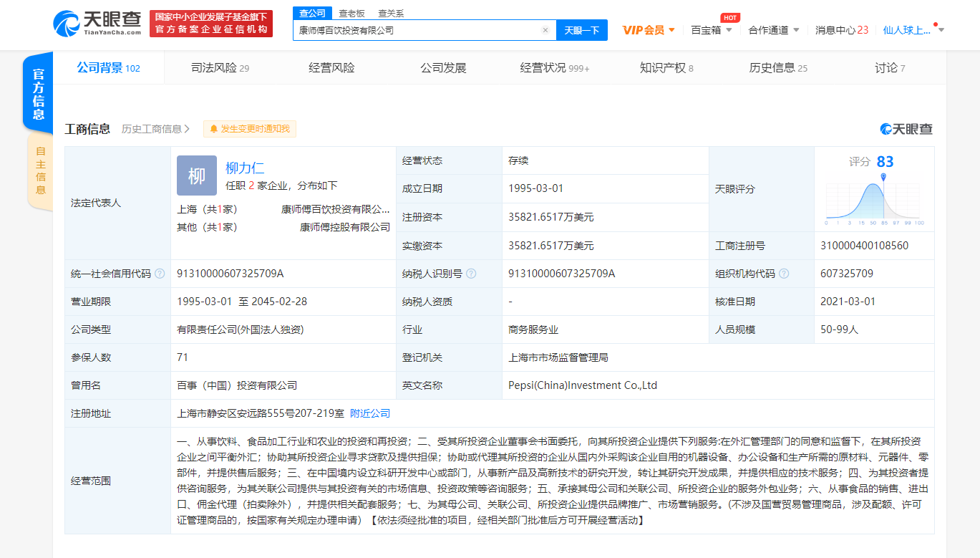This screenshot has height=558, width=980.
Task: Click the 国家中小企业发展子基金旗下 red banner
Action: [211, 23]
